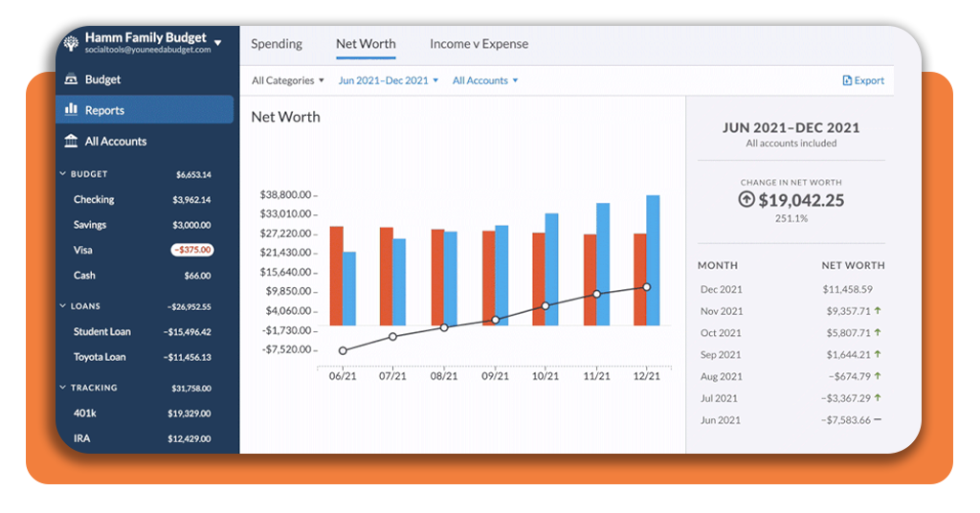Click the Export file icon
The height and width of the screenshot is (513, 980).
click(x=847, y=81)
